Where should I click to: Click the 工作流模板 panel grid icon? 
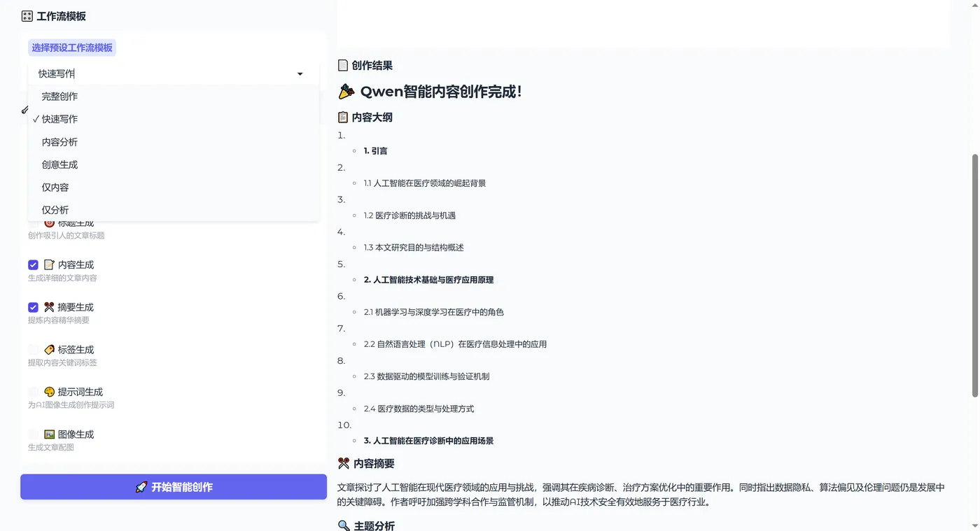tap(27, 15)
